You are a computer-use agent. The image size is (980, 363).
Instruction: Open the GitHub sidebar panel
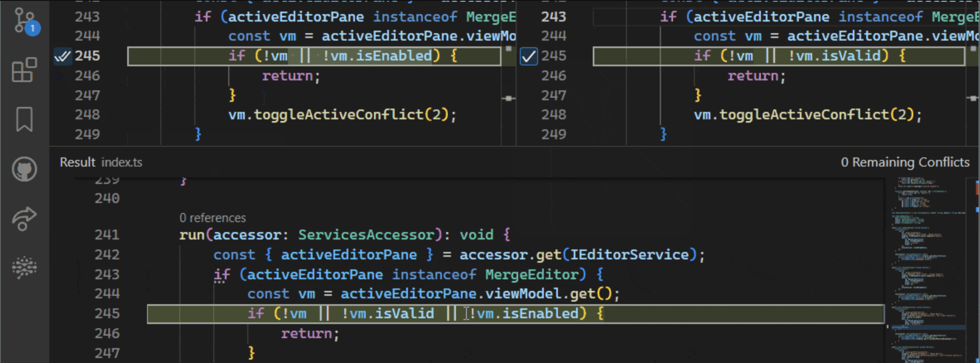click(x=24, y=169)
